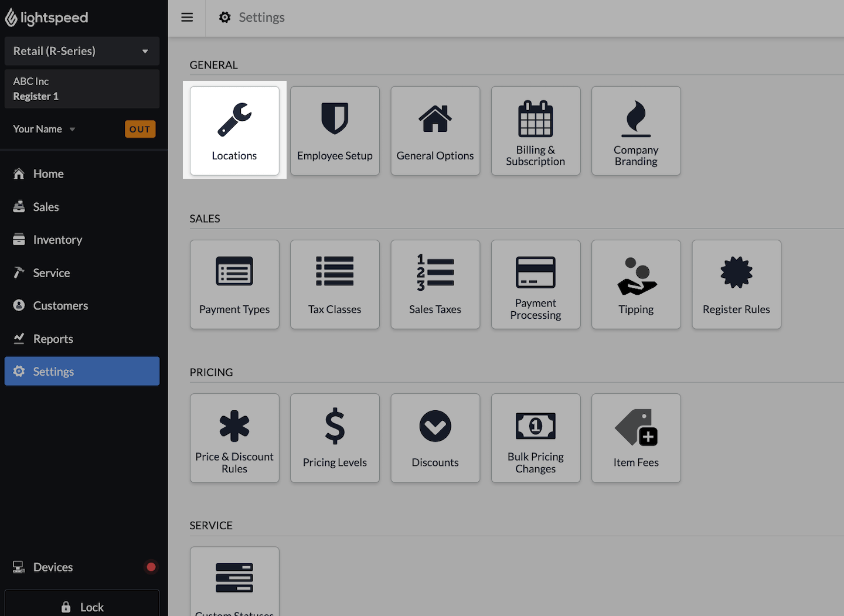844x616 pixels.
Task: Toggle the hamburger sidebar menu
Action: 187,18
